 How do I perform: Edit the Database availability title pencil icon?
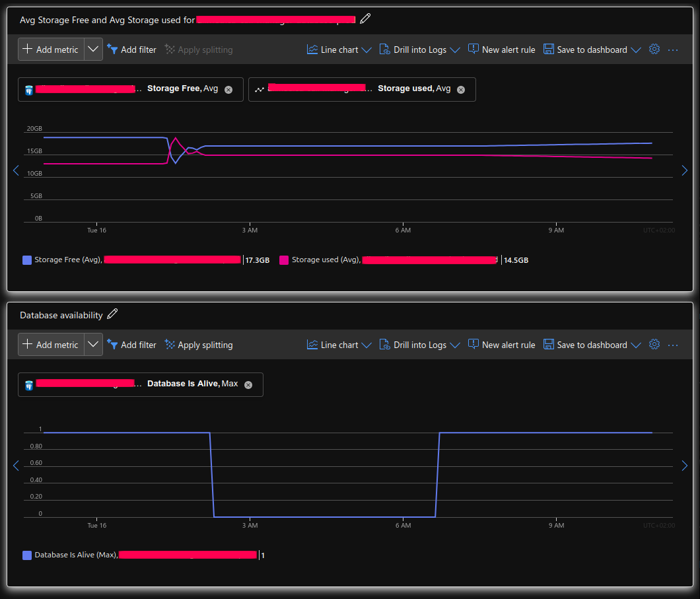(x=112, y=314)
